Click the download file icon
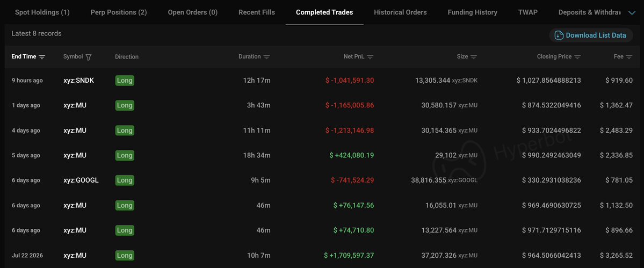The image size is (644, 268). (x=559, y=35)
